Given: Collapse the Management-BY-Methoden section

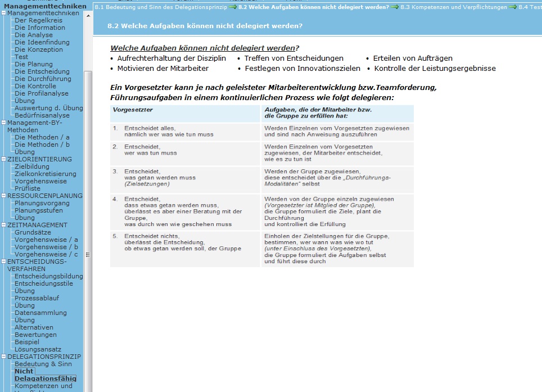Looking at the screenshot, I should pos(4,123).
